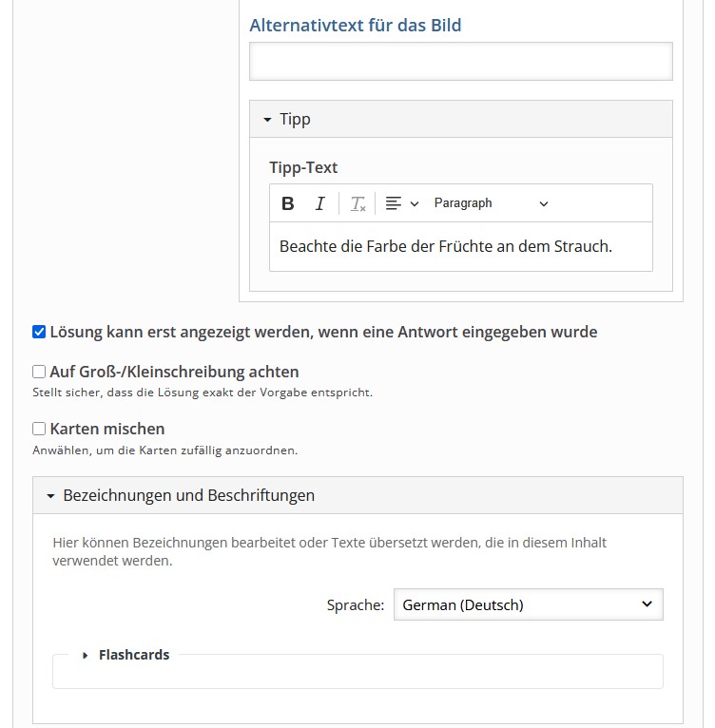Click the arrow icon next to Flashcards
Image resolution: width=715 pixels, height=728 pixels.
[86, 655]
